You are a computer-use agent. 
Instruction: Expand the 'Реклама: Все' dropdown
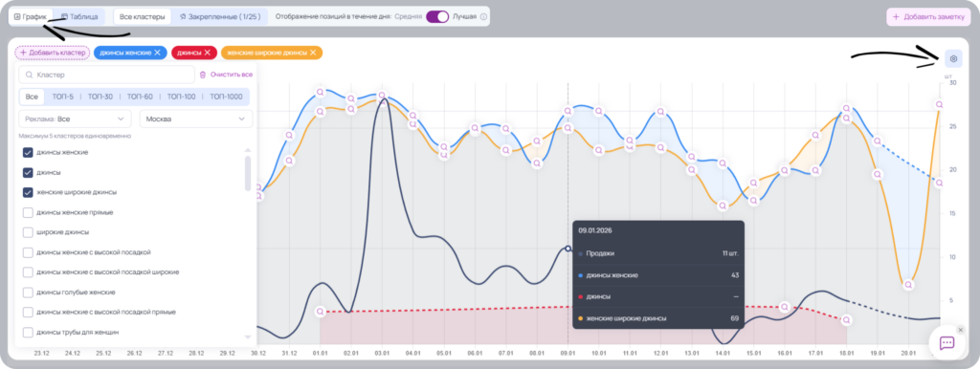tap(75, 119)
